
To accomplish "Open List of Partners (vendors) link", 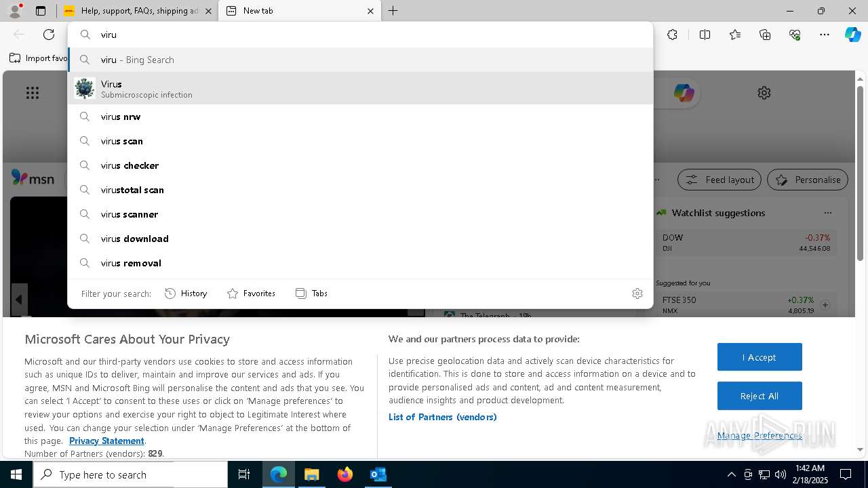I will click(x=442, y=417).
